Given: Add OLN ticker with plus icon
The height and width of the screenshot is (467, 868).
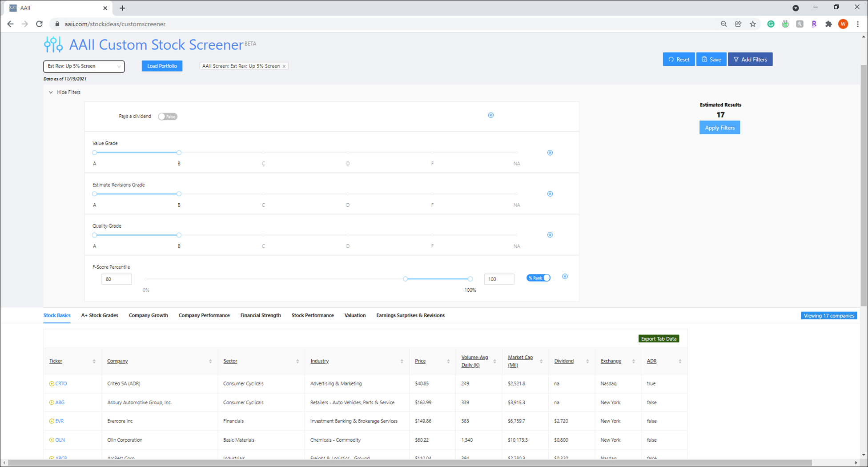Looking at the screenshot, I should (52, 440).
